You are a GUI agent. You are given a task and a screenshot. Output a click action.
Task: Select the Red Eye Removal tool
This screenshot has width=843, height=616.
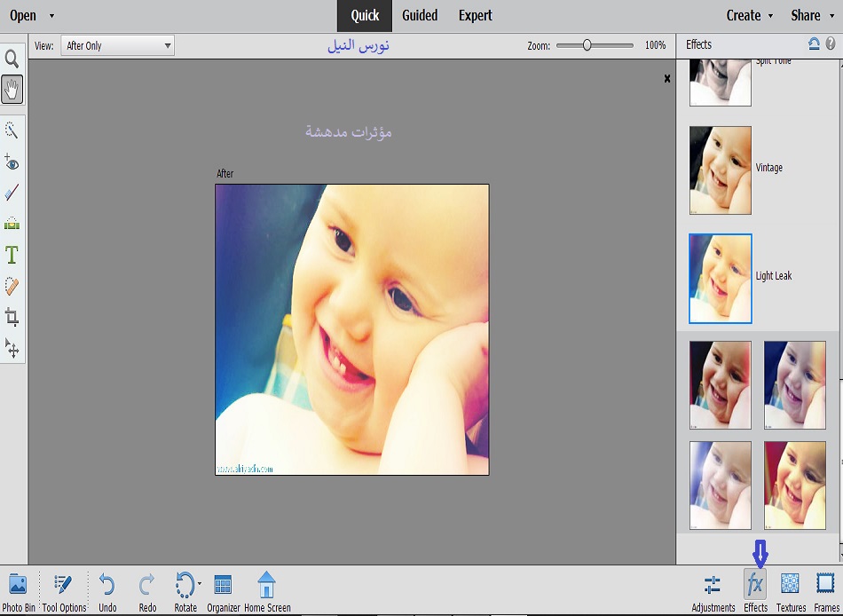pyautogui.click(x=12, y=162)
